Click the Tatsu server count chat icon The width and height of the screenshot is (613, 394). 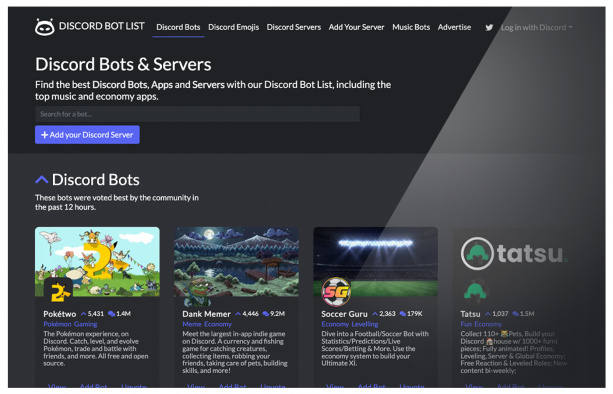516,313
